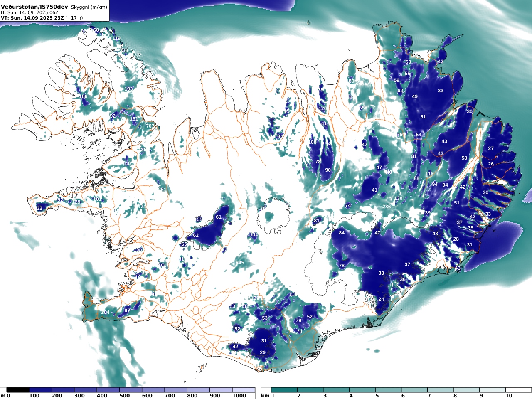Viewport: 532px width, 399px height.
Task: Select the 500–600 m purple legend swatch
Action: pos(131,390)
